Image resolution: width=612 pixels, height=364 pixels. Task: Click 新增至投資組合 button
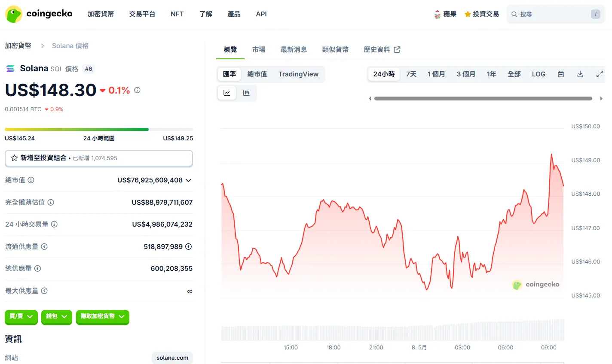[x=99, y=158]
